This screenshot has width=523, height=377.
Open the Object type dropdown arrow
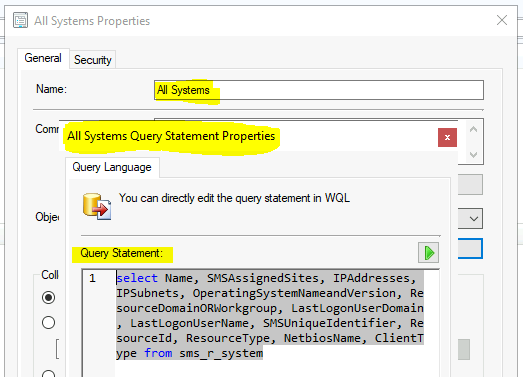pos(473,219)
